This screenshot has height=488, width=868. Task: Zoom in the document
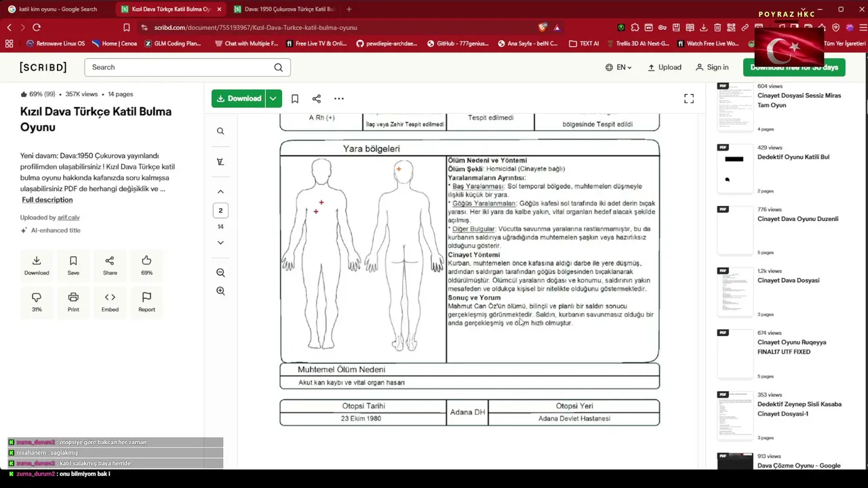(x=220, y=291)
